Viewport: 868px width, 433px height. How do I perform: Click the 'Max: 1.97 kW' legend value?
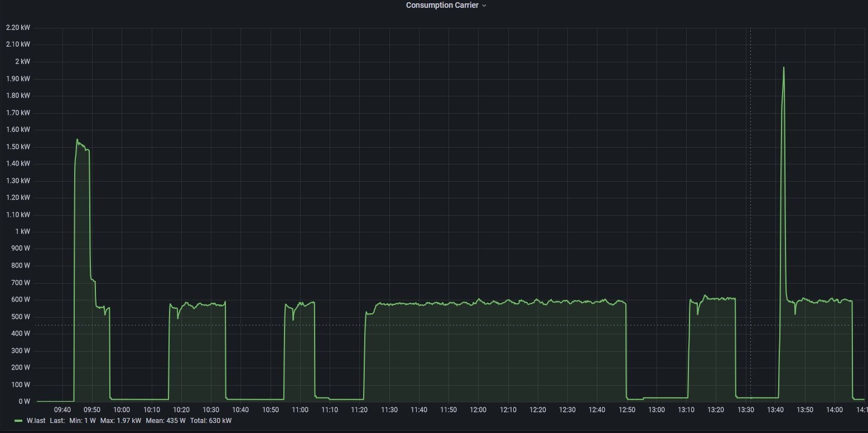[120, 421]
